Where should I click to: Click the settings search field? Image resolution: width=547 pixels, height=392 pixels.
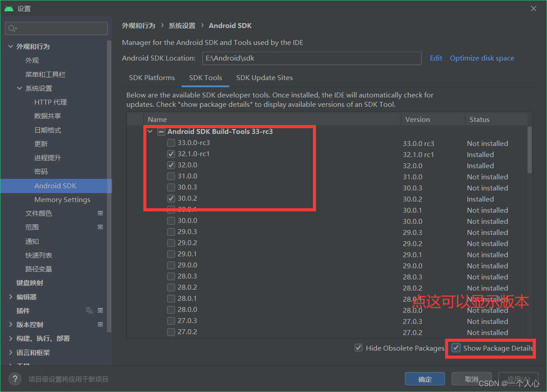56,28
